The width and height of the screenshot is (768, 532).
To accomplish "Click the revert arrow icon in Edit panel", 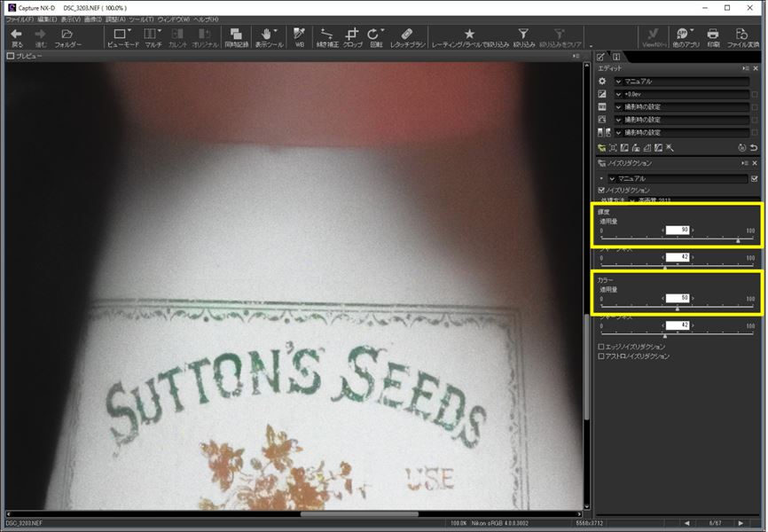I will coord(755,148).
